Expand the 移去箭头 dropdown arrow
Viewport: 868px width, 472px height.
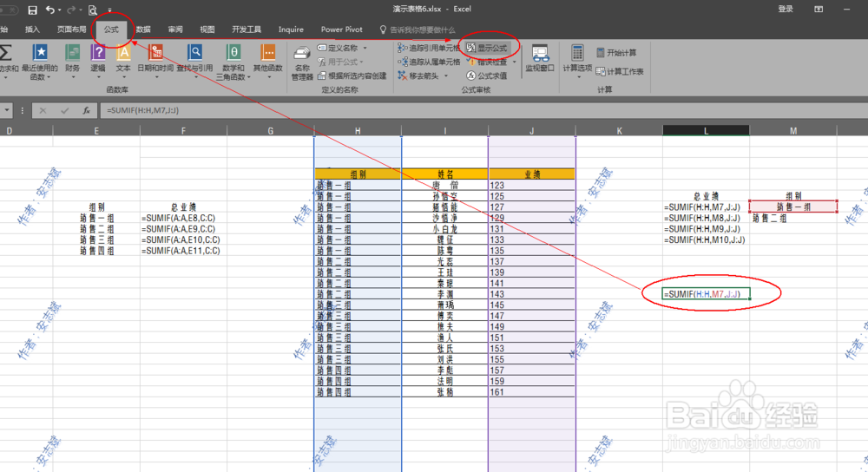pyautogui.click(x=445, y=75)
